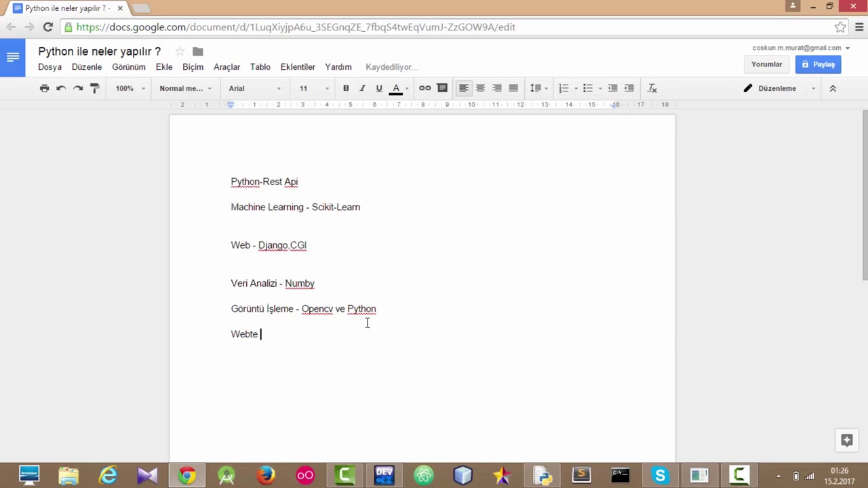
Task: Open the Docs home icon
Action: pyautogui.click(x=13, y=58)
